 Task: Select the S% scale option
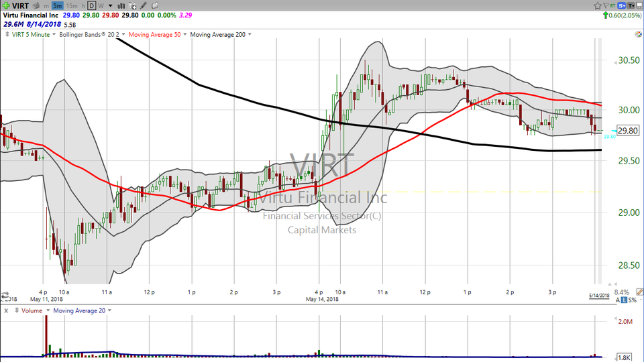point(633,300)
